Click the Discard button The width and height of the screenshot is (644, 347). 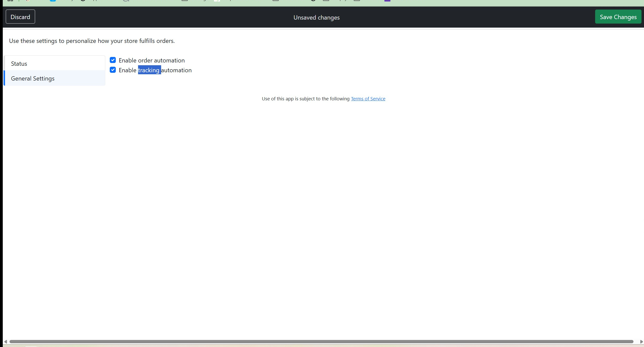20,17
